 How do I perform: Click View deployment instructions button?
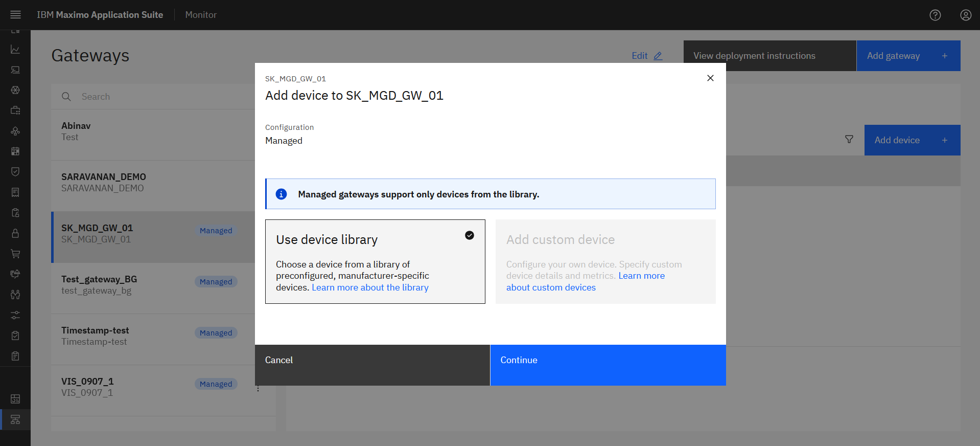(x=770, y=56)
